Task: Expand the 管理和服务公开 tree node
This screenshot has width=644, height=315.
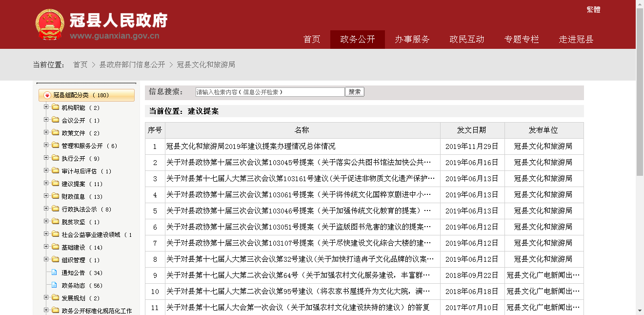Action: point(46,145)
